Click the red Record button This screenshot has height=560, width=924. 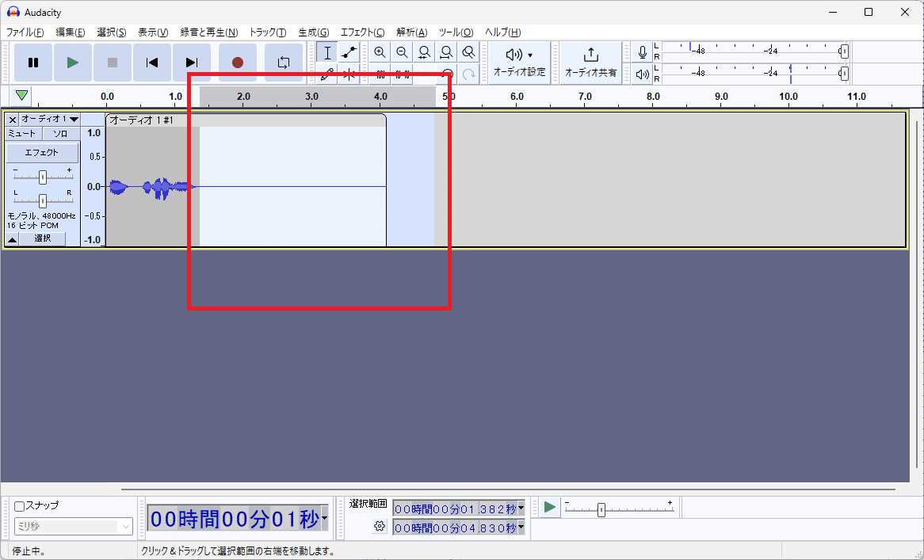tap(238, 63)
